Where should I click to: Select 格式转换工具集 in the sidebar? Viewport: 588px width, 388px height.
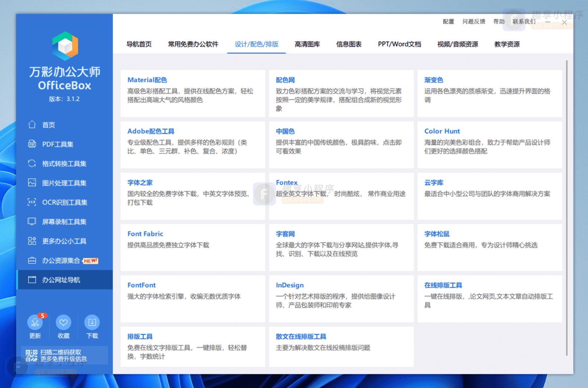65,163
